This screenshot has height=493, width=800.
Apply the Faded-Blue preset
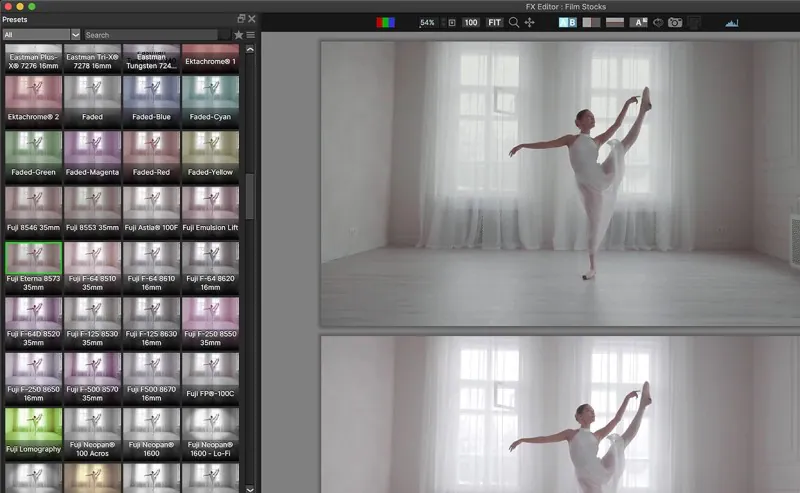[151, 100]
